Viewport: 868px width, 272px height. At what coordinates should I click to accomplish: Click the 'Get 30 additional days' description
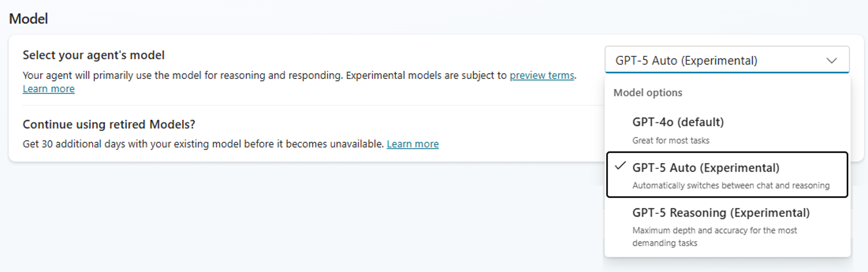click(203, 144)
